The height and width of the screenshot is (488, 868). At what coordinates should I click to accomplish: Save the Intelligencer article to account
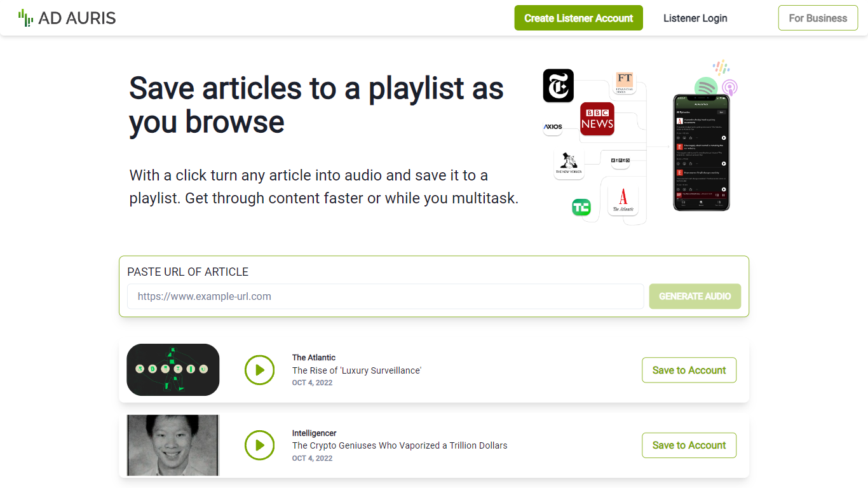tap(689, 445)
